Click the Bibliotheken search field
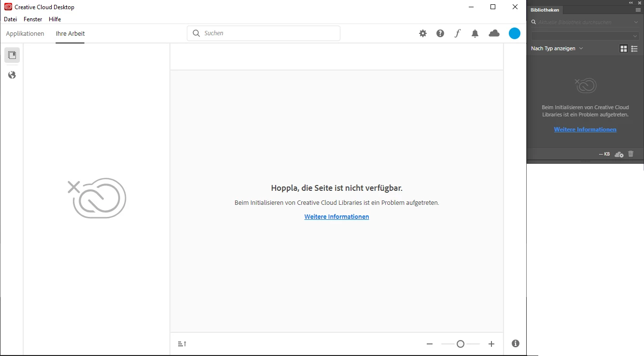 (585, 22)
